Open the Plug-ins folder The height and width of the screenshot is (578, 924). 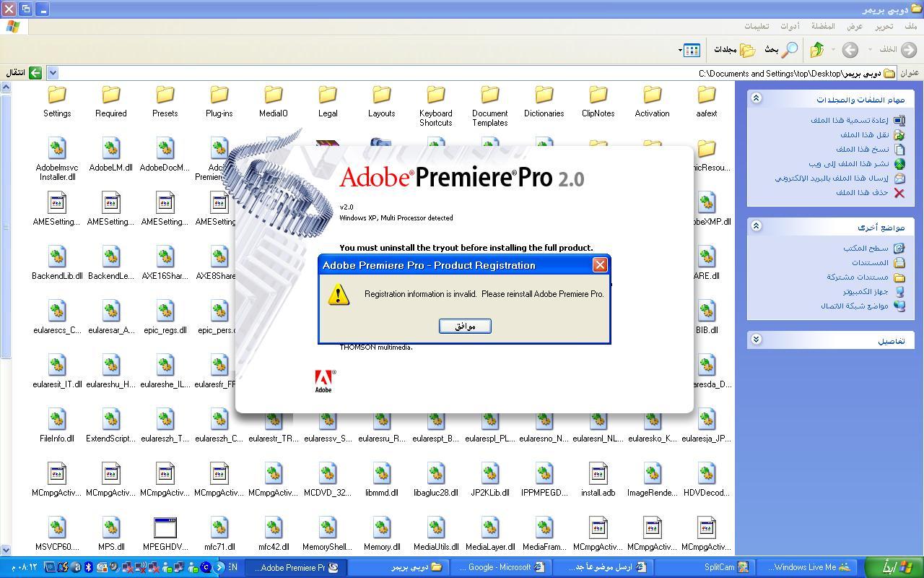(219, 101)
